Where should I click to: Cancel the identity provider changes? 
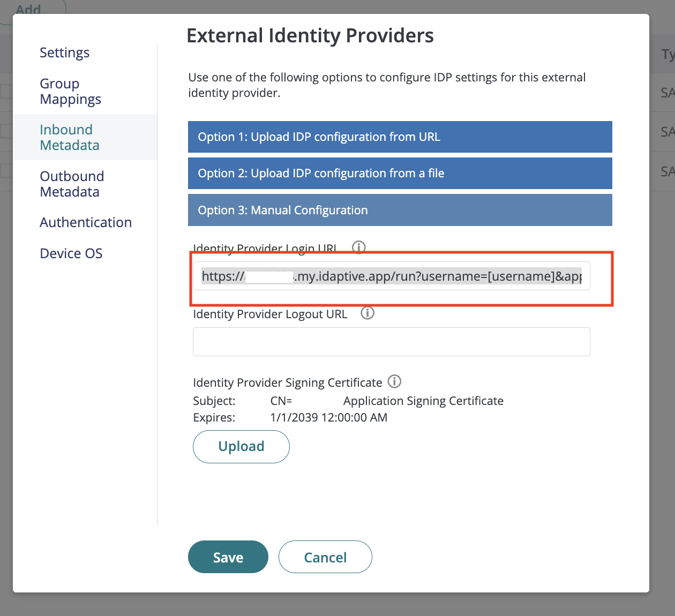point(325,557)
